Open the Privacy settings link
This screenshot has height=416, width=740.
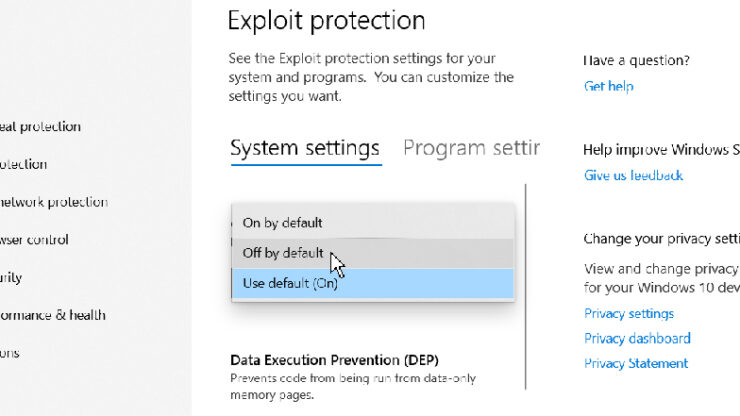629,314
